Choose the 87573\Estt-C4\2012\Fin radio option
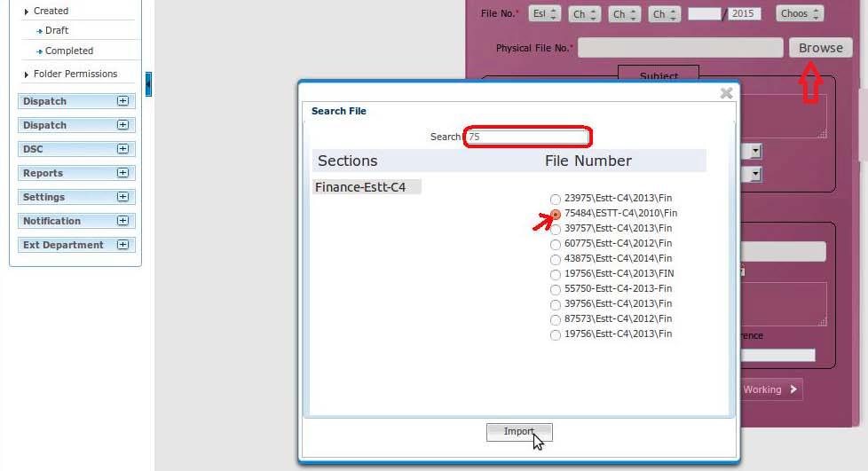868x471 pixels. [x=556, y=319]
